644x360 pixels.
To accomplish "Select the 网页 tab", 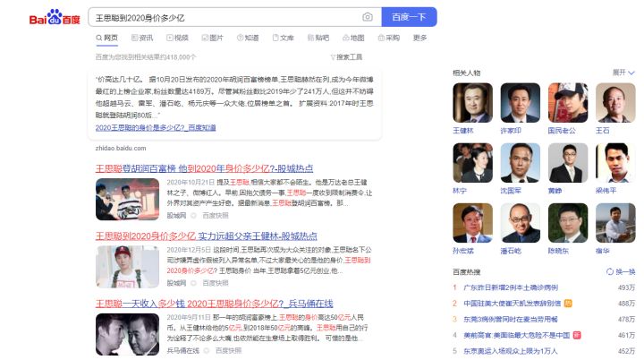I will pyautogui.click(x=106, y=38).
